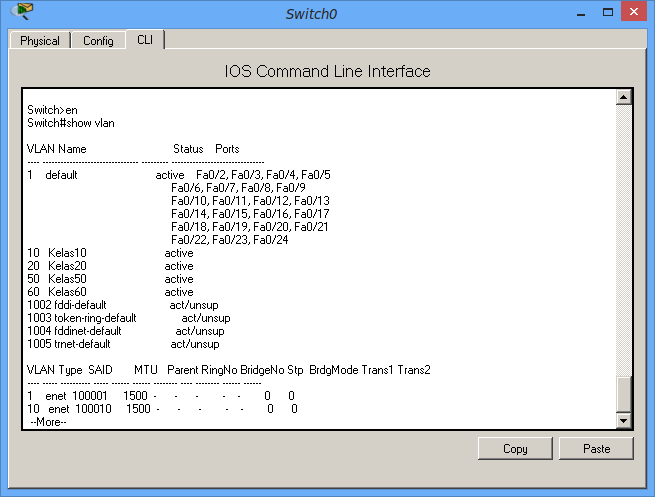The image size is (655, 497).
Task: Select the CLI tab
Action: [145, 40]
